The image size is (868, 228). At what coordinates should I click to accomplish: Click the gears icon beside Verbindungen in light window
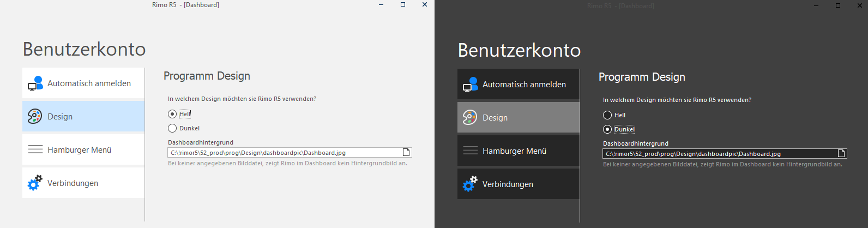(x=35, y=183)
